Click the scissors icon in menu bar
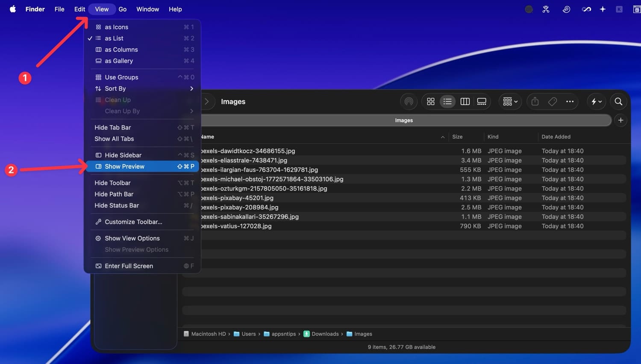Image resolution: width=641 pixels, height=364 pixels. pos(546,9)
